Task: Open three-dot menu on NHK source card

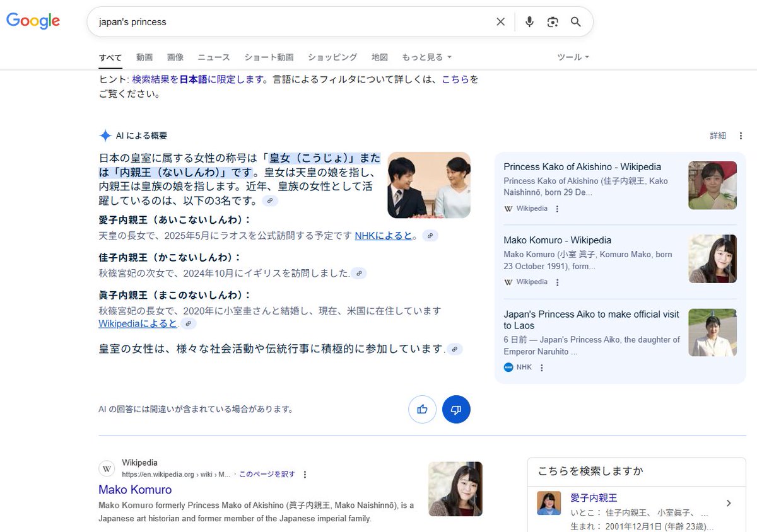Action: pyautogui.click(x=541, y=367)
